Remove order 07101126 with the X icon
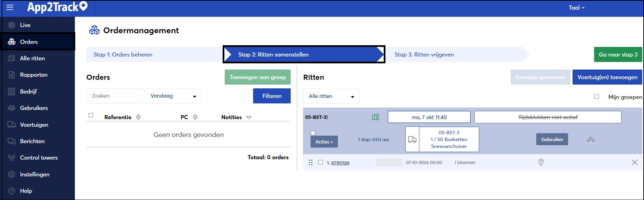 [x=635, y=162]
